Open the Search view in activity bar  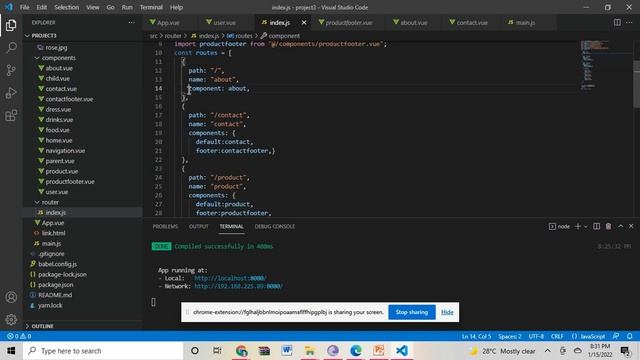pyautogui.click(x=11, y=48)
